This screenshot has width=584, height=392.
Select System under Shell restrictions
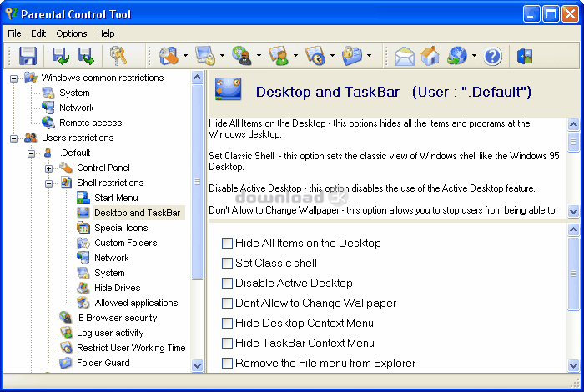[x=109, y=273]
